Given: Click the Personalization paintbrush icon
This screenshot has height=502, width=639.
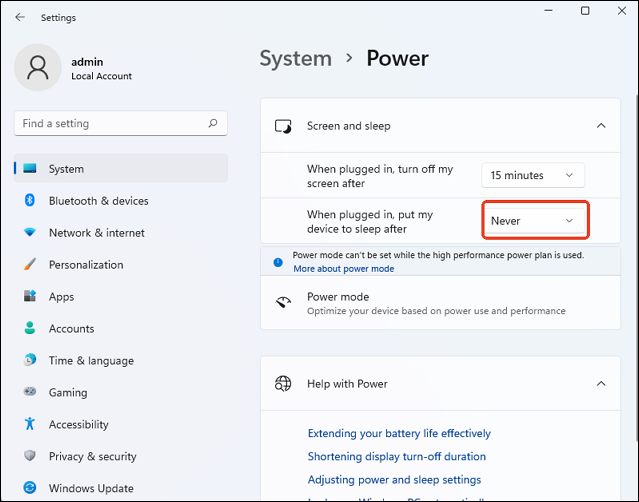Looking at the screenshot, I should [30, 265].
